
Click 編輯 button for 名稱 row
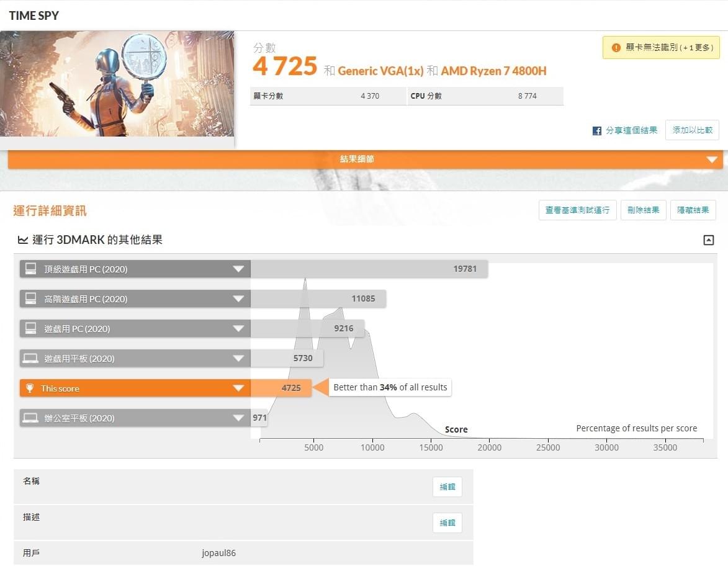click(447, 487)
